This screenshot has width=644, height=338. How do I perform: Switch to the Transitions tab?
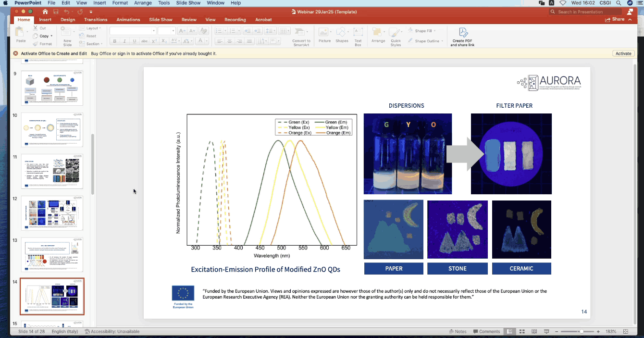tap(96, 20)
